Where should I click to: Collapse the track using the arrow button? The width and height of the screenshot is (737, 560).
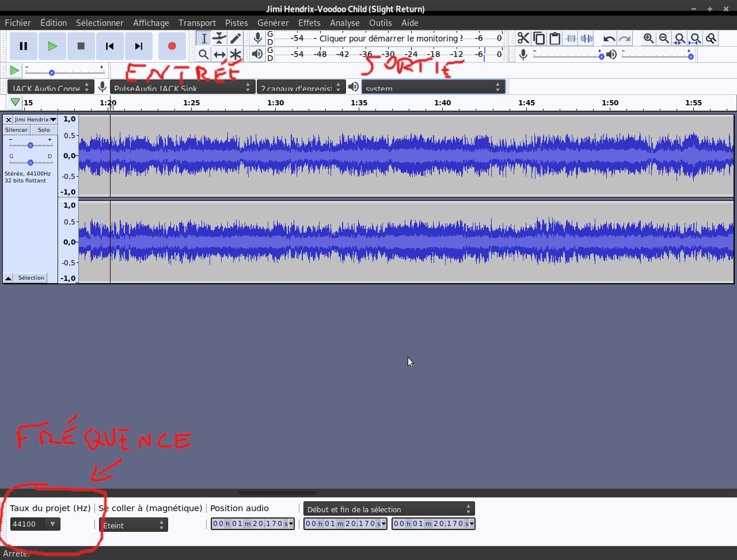(x=9, y=278)
